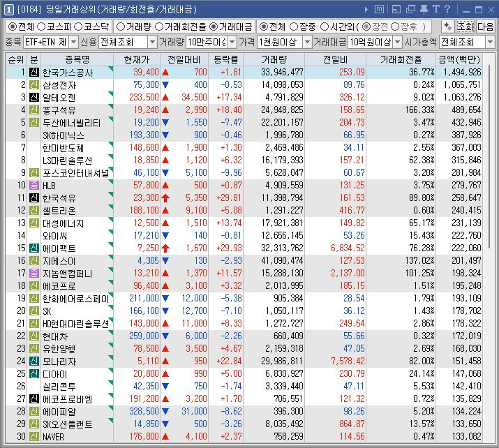This screenshot has height=448, width=499.
Task: Open the 종목 ETF+ETN dropdown
Action: pos(73,42)
